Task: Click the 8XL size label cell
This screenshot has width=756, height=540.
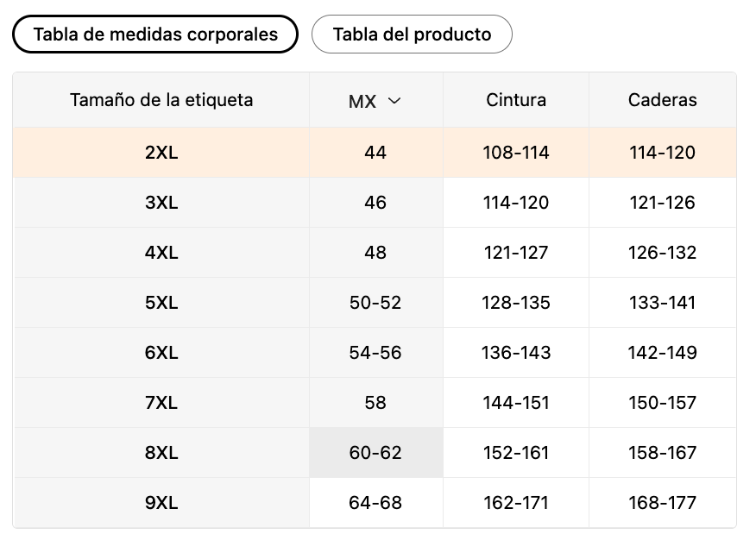Action: click(161, 453)
